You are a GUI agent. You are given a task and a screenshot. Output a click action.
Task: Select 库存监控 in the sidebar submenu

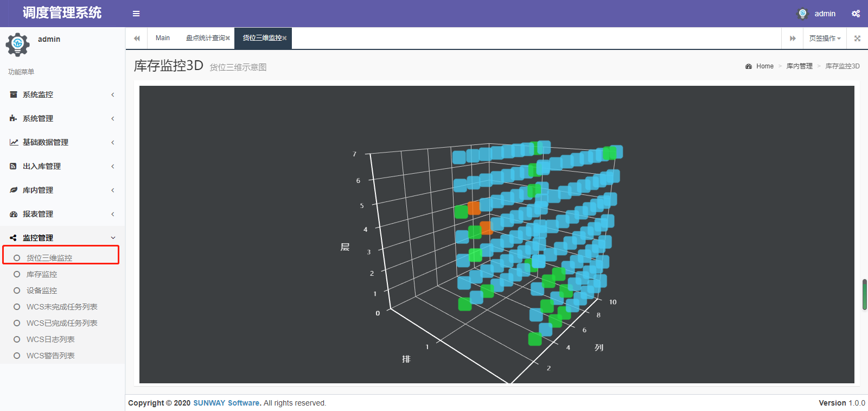click(42, 275)
